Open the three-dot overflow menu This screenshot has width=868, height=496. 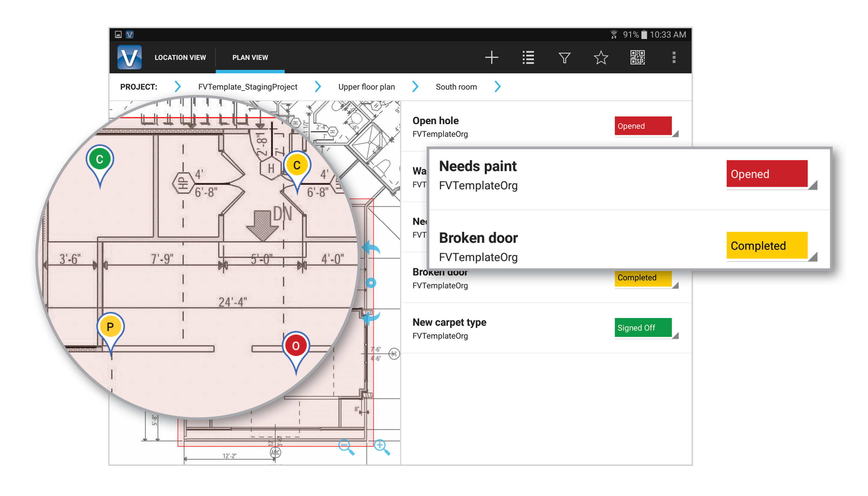[x=673, y=57]
